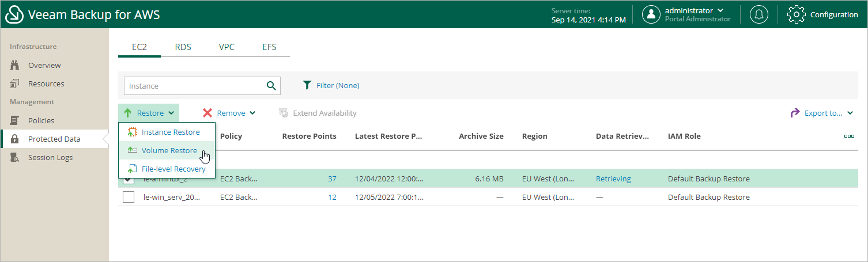Go to Resources in sidebar

pyautogui.click(x=46, y=83)
